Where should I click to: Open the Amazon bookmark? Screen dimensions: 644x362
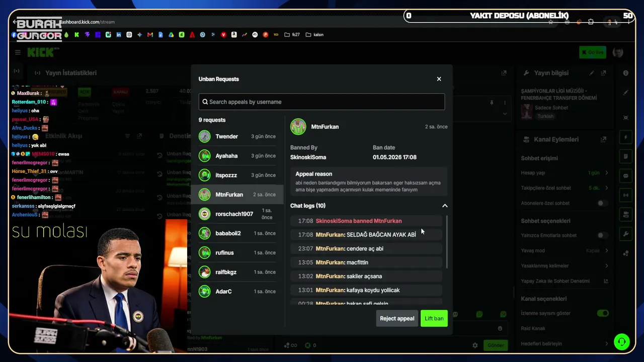tap(234, 35)
